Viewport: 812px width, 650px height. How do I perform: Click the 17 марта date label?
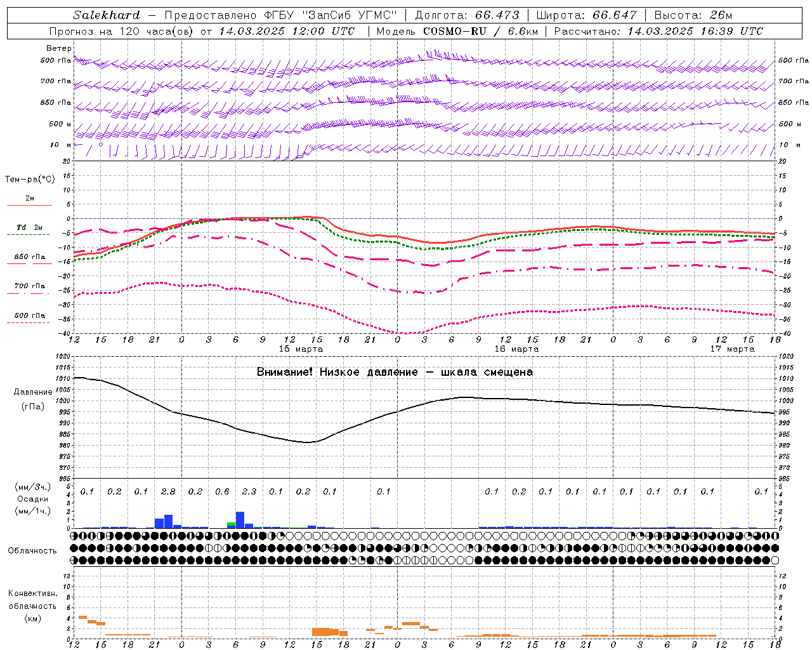[x=732, y=349]
